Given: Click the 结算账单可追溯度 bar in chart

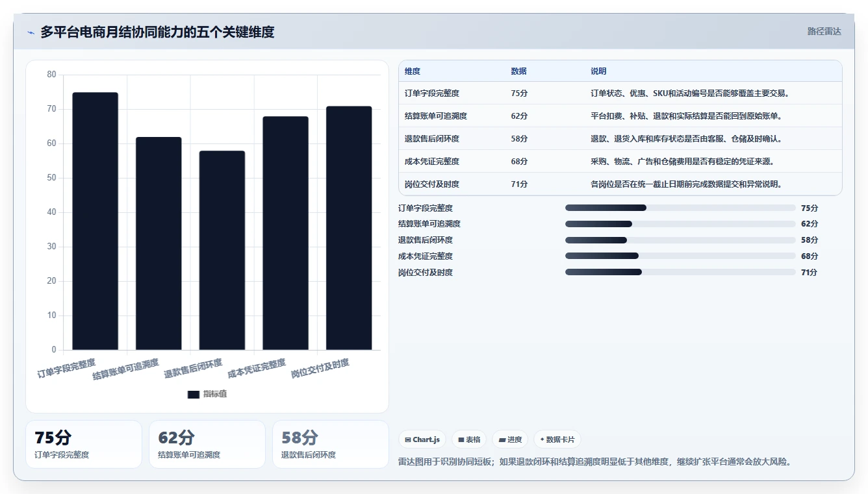Looking at the screenshot, I should [159, 243].
